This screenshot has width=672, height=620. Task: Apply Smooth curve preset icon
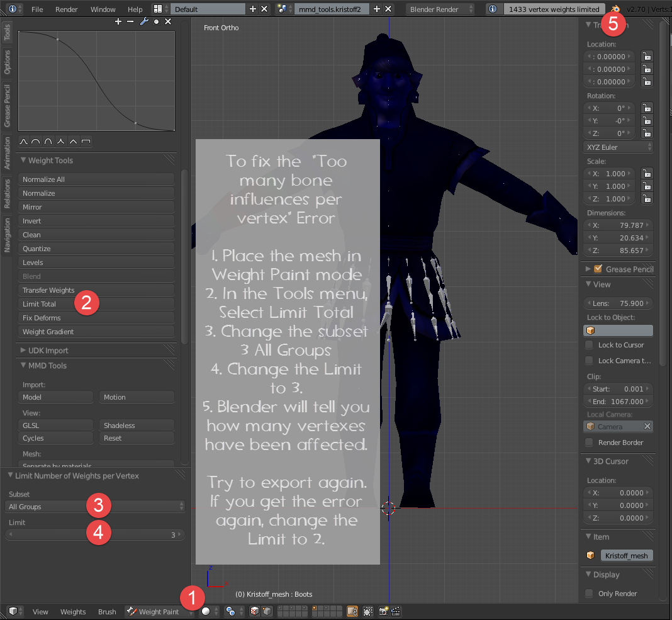coord(23,142)
